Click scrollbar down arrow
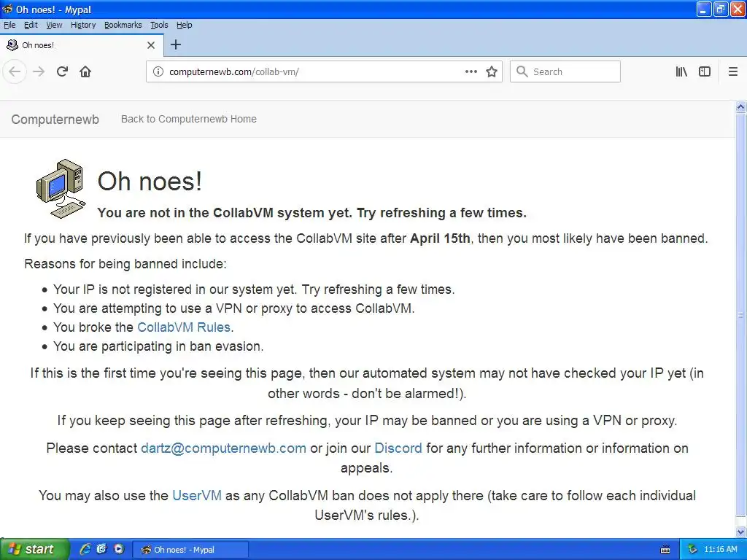Viewport: 747px width, 560px height. pyautogui.click(x=740, y=532)
